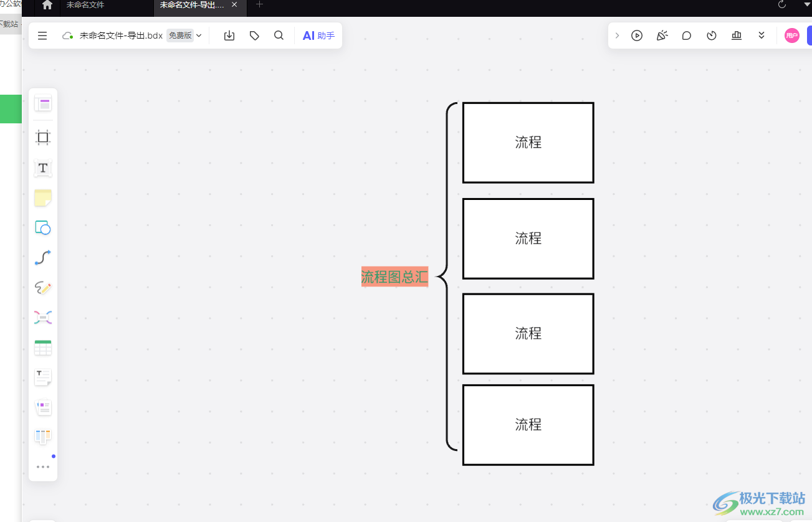The width and height of the screenshot is (812, 522).
Task: Expand the file name dropdown chevron
Action: click(x=199, y=36)
